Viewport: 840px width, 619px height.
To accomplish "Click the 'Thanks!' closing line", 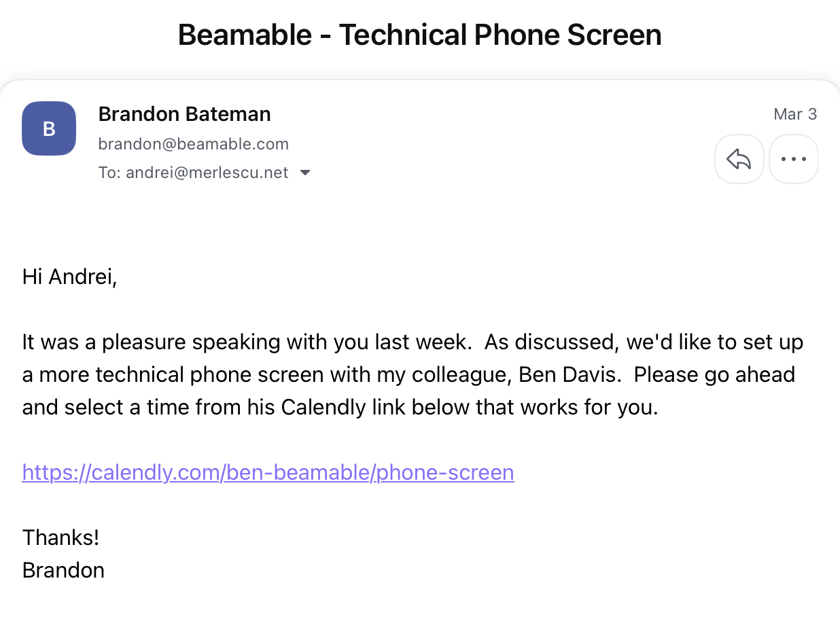I will coord(60,537).
